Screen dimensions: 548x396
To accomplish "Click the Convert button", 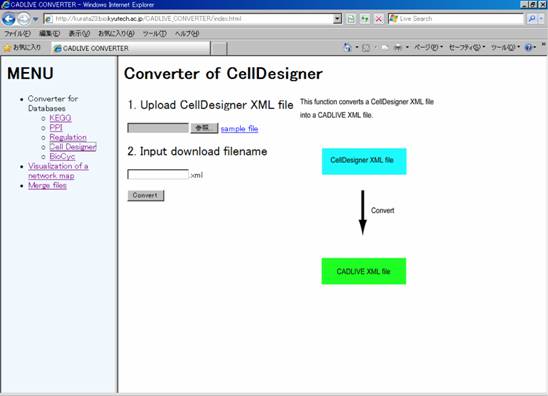I will point(146,195).
